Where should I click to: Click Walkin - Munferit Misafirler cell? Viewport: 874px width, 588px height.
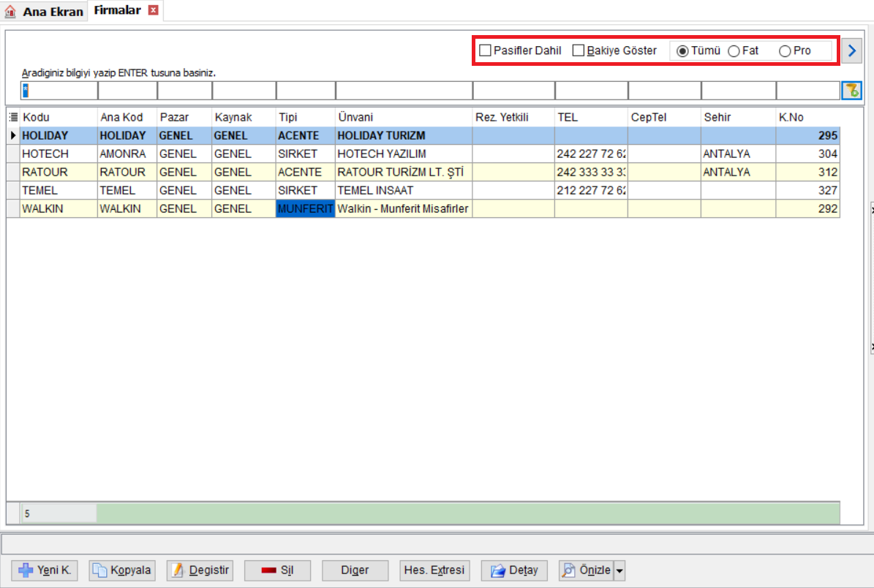(x=404, y=209)
